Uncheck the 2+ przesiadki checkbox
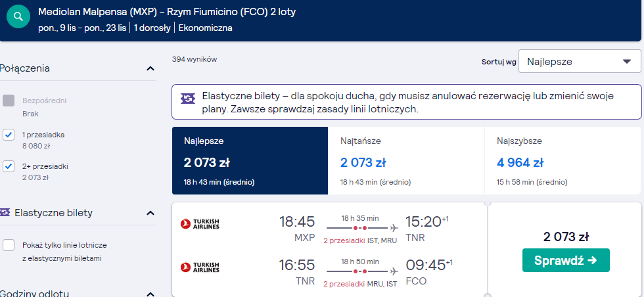Image resolution: width=644 pixels, height=297 pixels. click(x=9, y=166)
